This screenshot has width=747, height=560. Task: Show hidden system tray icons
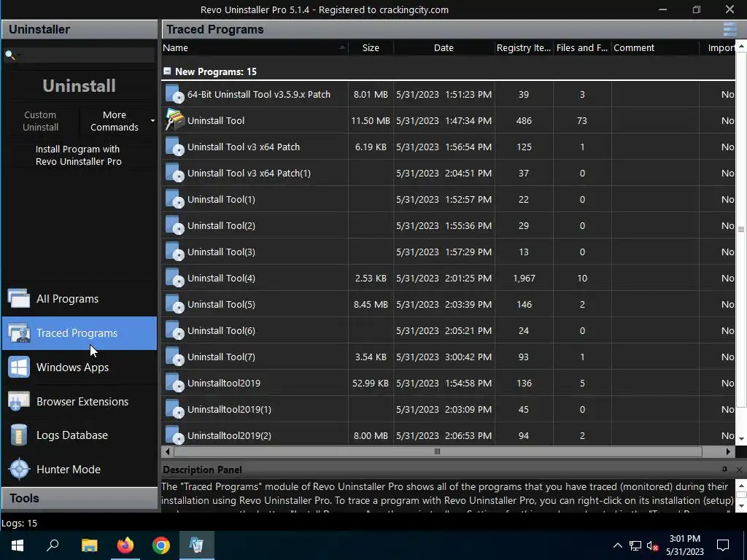click(x=617, y=545)
